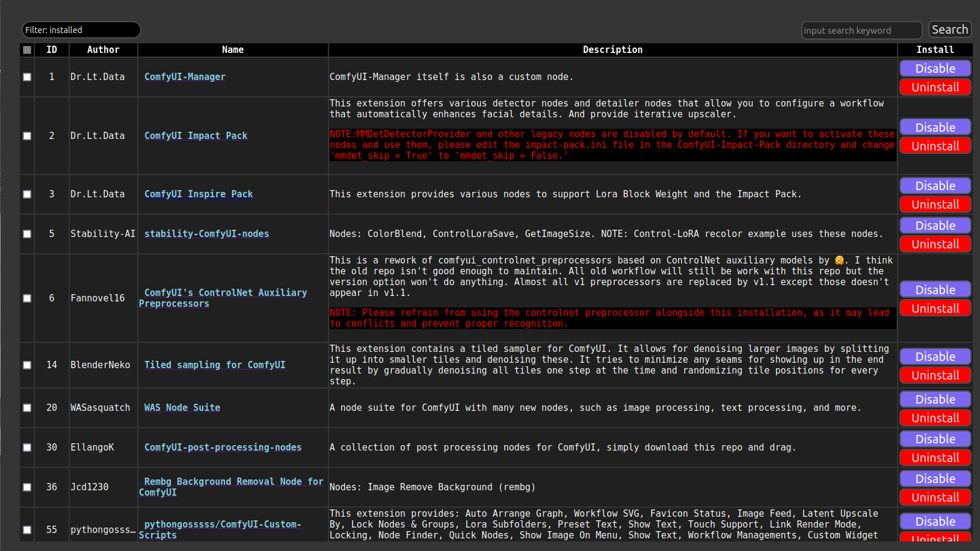Open the ComfyUI Inspire Pack link
This screenshot has width=980, height=551.
click(x=199, y=194)
